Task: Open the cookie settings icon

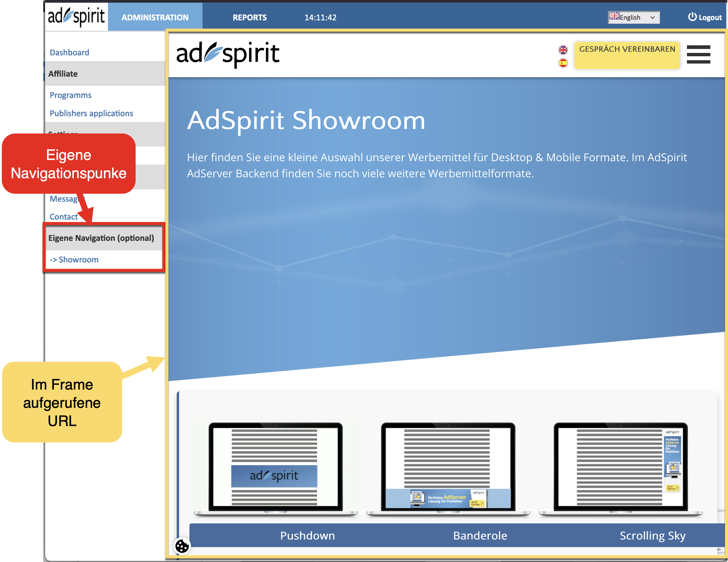Action: [x=182, y=546]
